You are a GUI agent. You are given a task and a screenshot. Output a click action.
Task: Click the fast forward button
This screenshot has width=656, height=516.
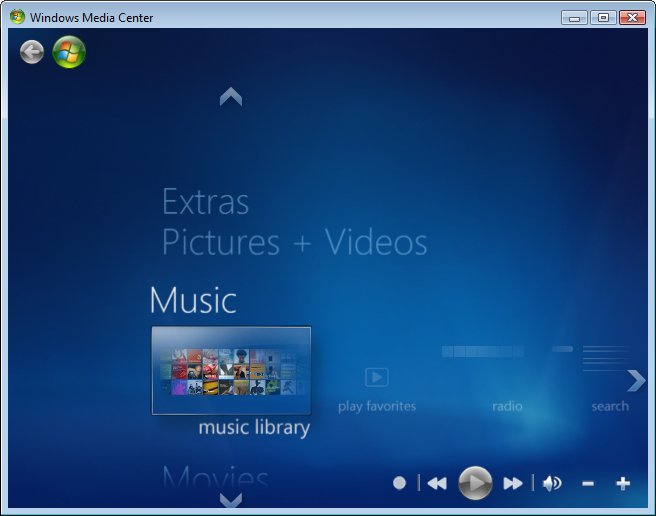pos(513,483)
